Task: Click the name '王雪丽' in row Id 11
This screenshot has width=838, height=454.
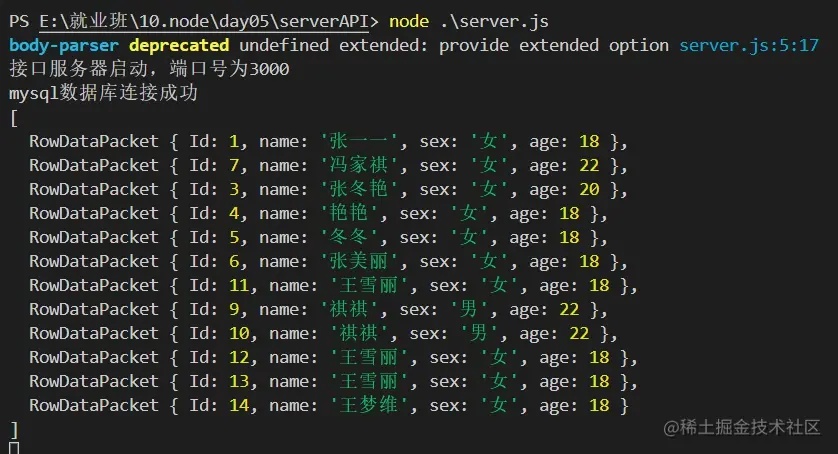Action: coord(369,286)
